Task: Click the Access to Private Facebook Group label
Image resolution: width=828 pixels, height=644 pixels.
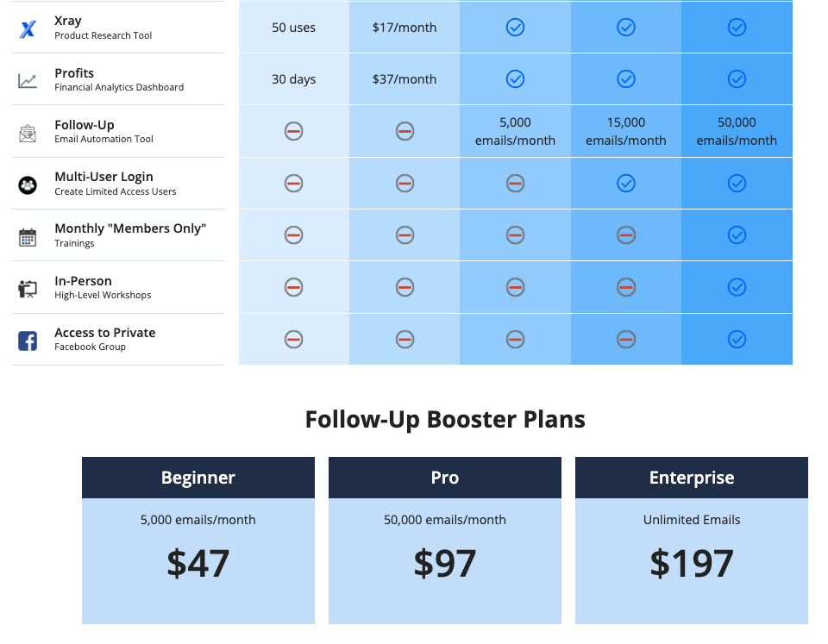Action: [x=105, y=339]
